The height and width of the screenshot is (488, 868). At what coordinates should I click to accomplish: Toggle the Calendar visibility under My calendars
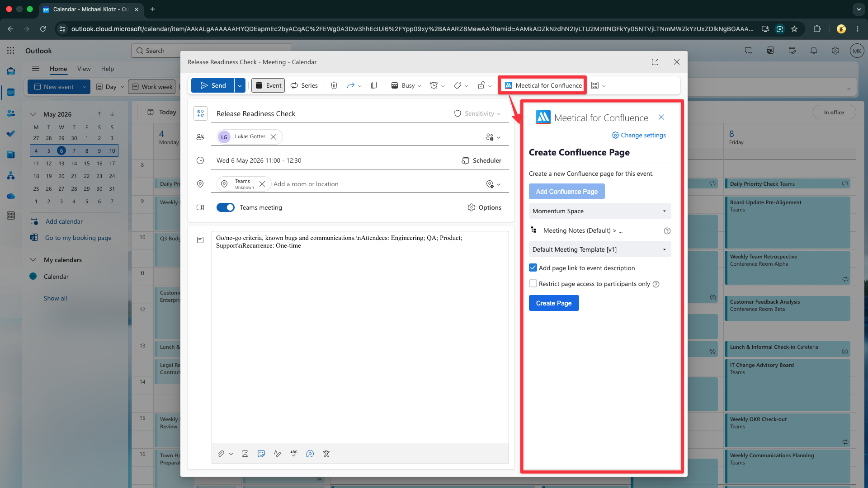tap(33, 276)
